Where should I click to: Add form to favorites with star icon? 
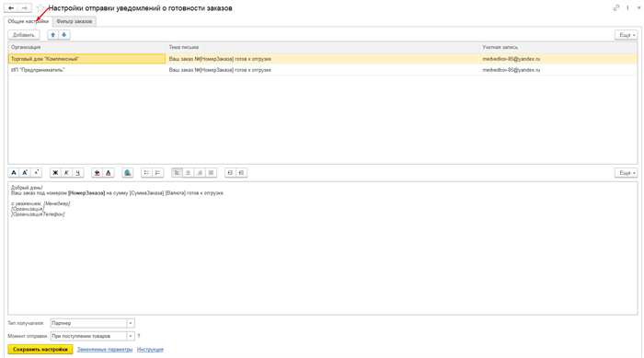click(40, 7)
